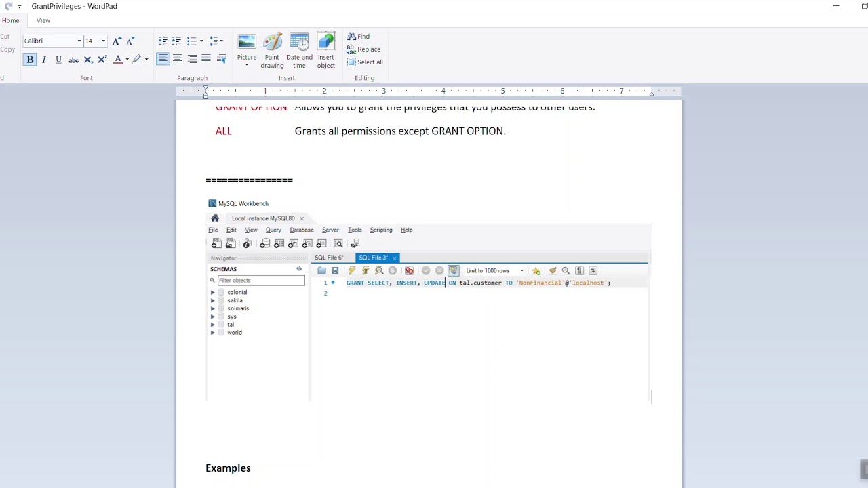Expand the colonial schema node

(x=213, y=292)
